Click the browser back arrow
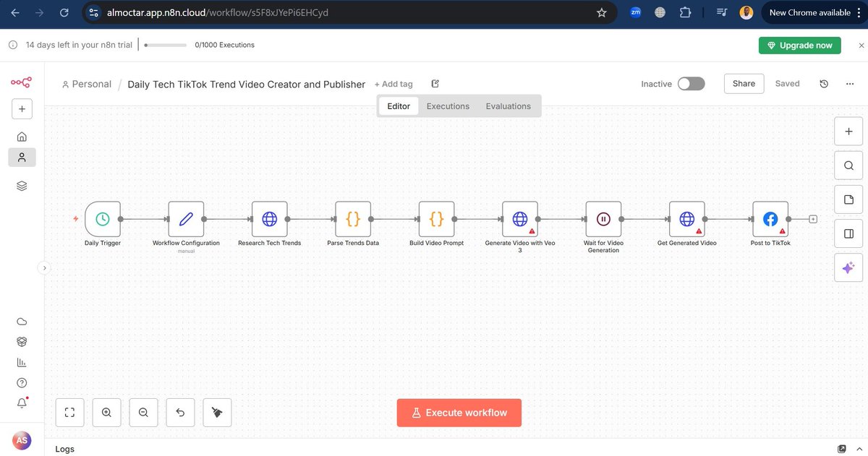Screen dimensions: 868x456 pyautogui.click(x=15, y=12)
